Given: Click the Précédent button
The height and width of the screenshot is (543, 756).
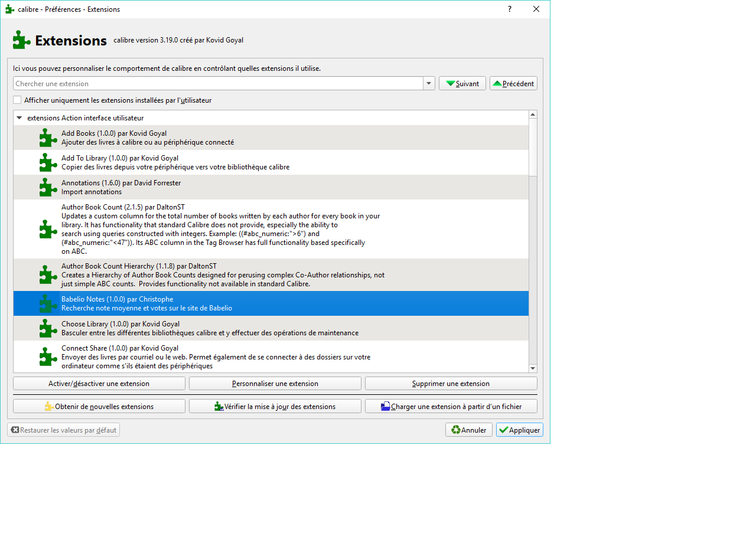Looking at the screenshot, I should pos(513,83).
